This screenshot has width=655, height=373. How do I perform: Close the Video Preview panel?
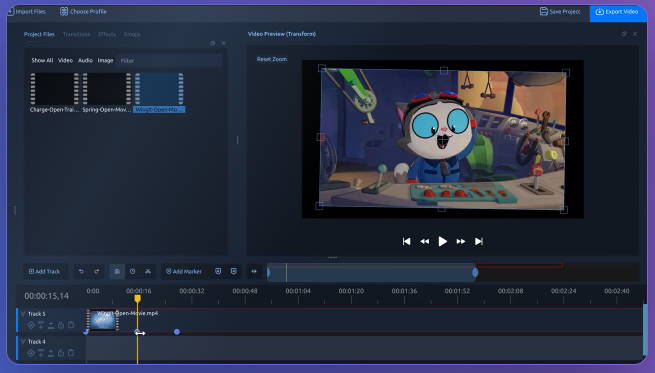pos(635,34)
